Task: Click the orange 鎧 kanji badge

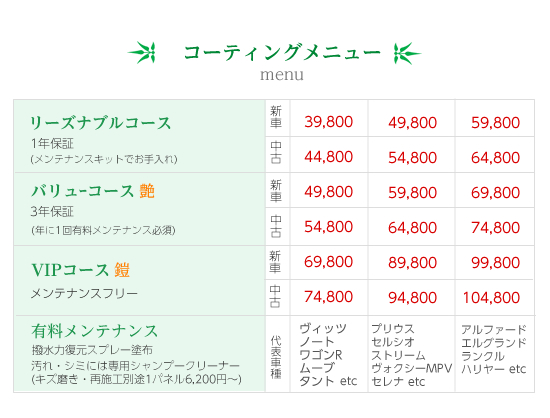Action: click(x=122, y=270)
